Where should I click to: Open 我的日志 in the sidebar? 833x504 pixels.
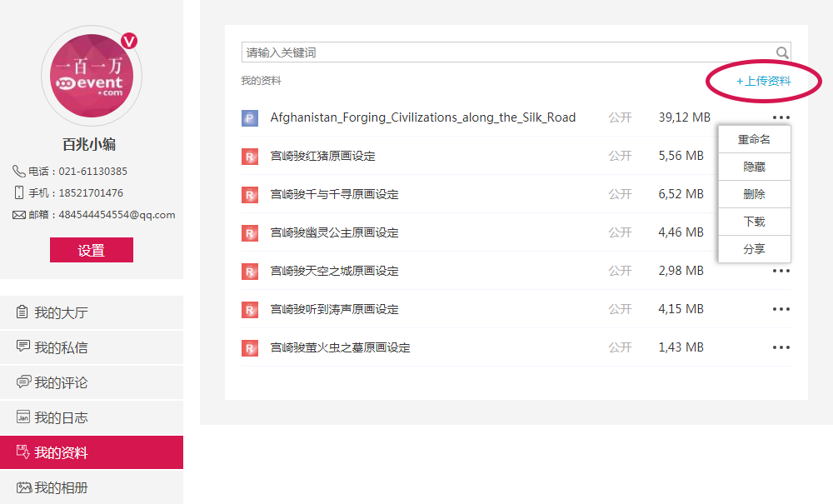(92, 417)
